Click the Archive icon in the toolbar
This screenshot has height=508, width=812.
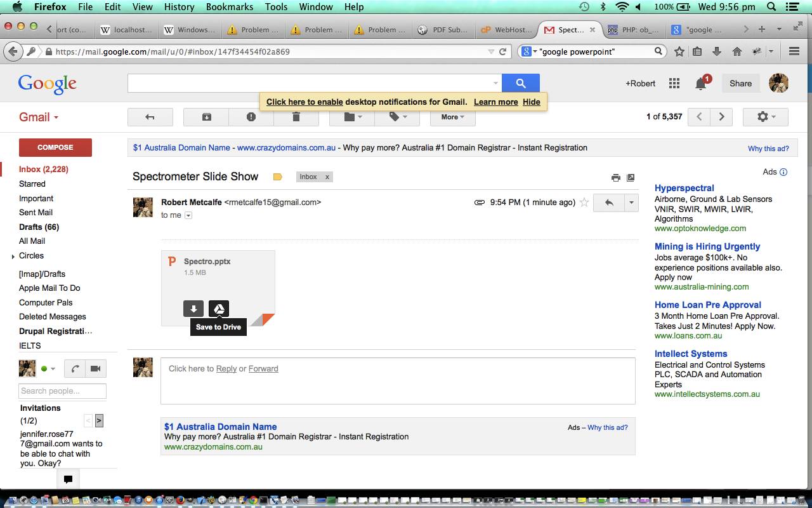click(x=206, y=117)
